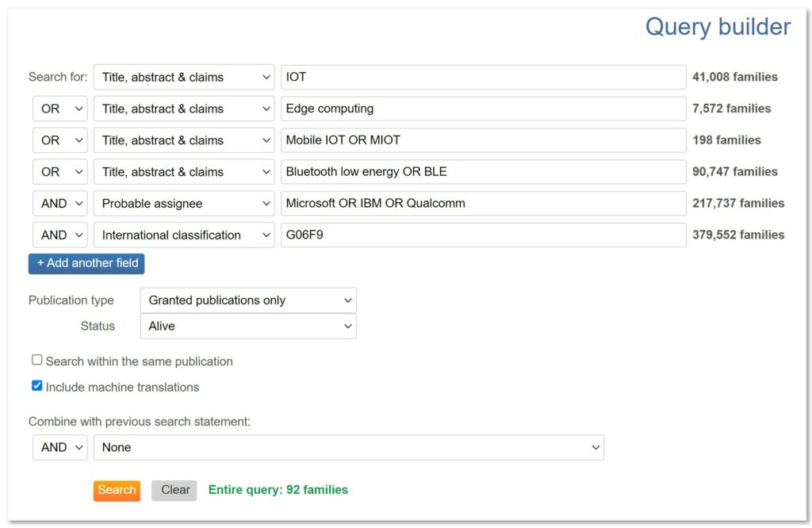This screenshot has width=812, height=528.
Task: Open the AND operator beside "Probable assignee"
Action: [x=59, y=203]
